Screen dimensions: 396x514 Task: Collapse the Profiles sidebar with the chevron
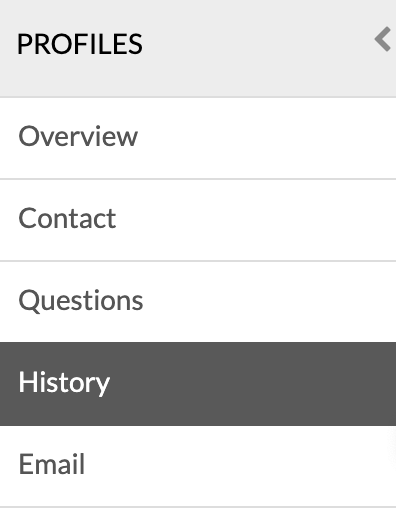pyautogui.click(x=383, y=39)
